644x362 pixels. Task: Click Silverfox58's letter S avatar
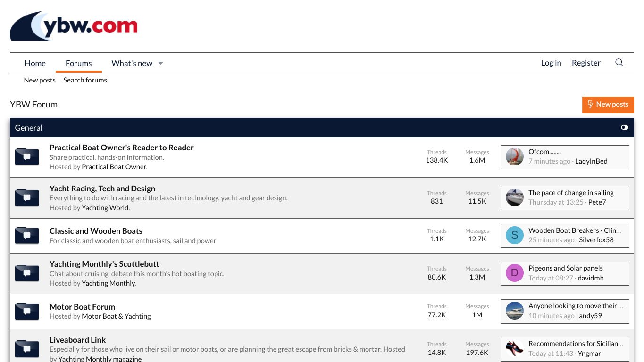pyautogui.click(x=515, y=235)
